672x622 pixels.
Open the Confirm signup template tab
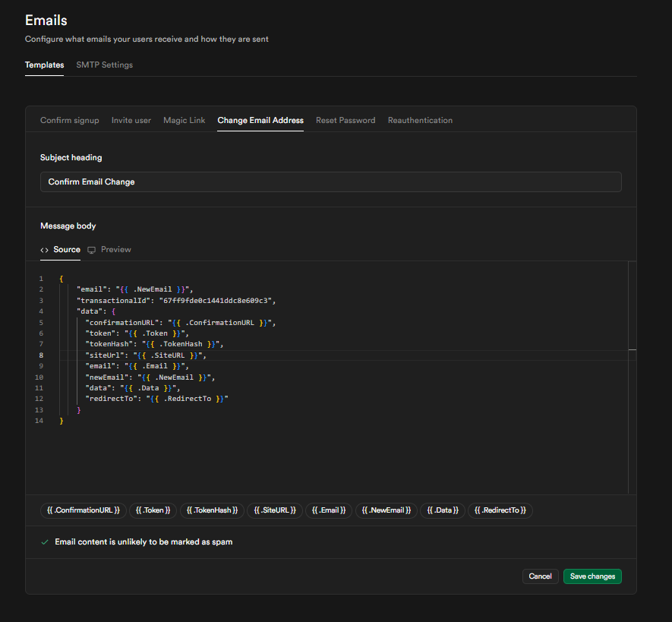(x=69, y=120)
